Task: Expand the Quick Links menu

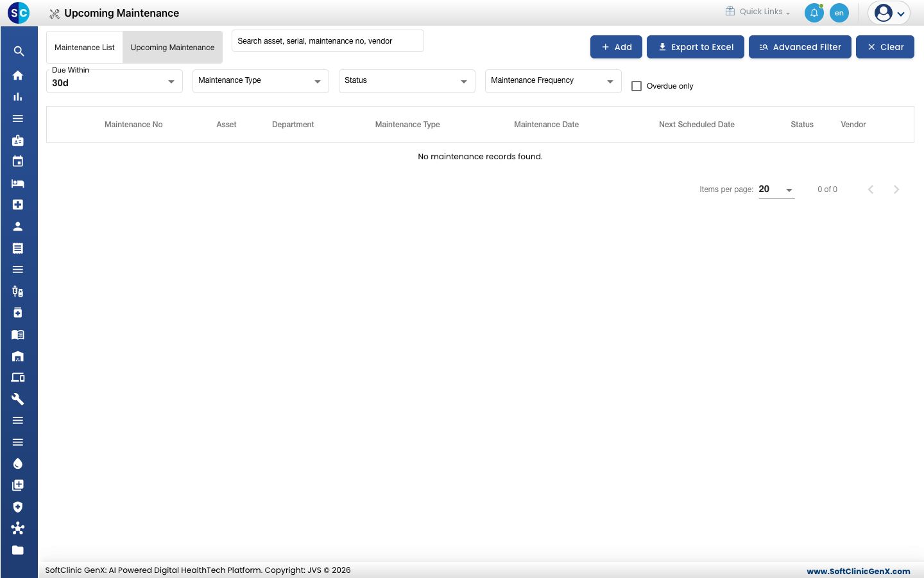Action: (758, 12)
